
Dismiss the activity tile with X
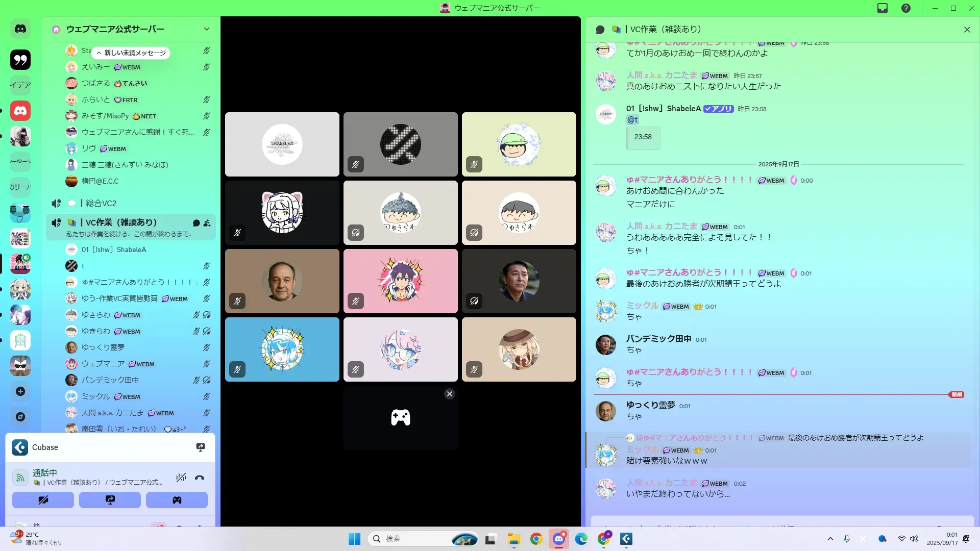449,394
